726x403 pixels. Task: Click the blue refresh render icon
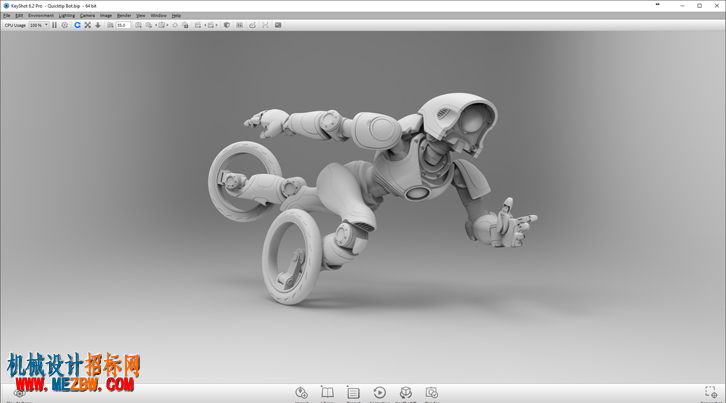point(77,25)
